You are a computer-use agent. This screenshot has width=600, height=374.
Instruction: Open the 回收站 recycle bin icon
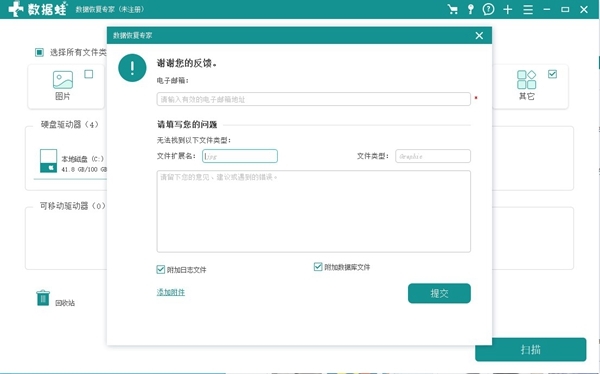click(43, 298)
